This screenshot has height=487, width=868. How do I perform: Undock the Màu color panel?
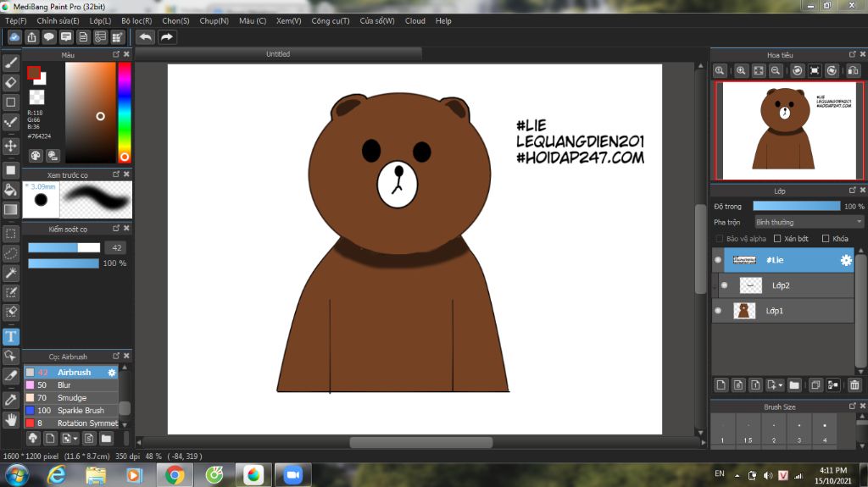pyautogui.click(x=115, y=54)
